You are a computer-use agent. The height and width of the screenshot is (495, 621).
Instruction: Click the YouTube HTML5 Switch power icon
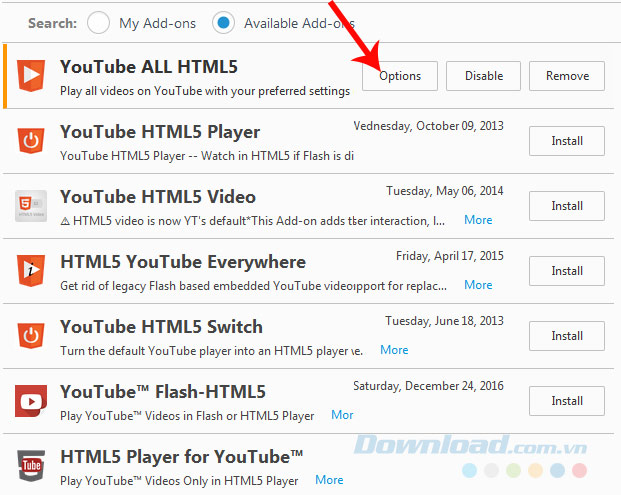[x=31, y=335]
